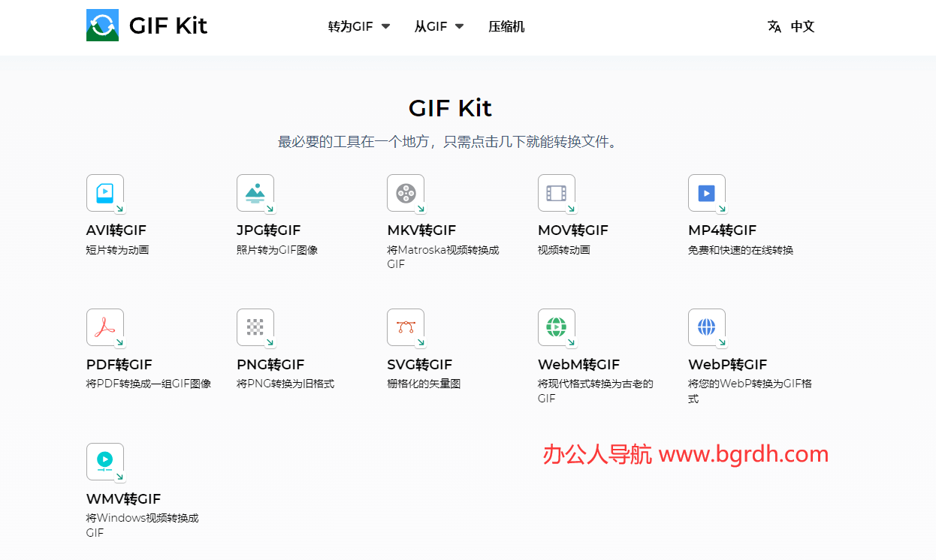The height and width of the screenshot is (560, 936).
Task: Open the JPG转GIF tool icon
Action: tap(256, 193)
